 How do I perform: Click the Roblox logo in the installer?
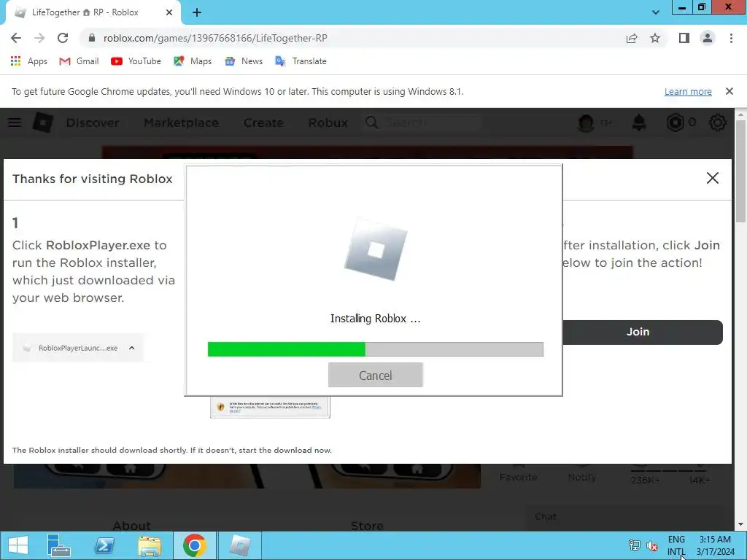pos(376,249)
